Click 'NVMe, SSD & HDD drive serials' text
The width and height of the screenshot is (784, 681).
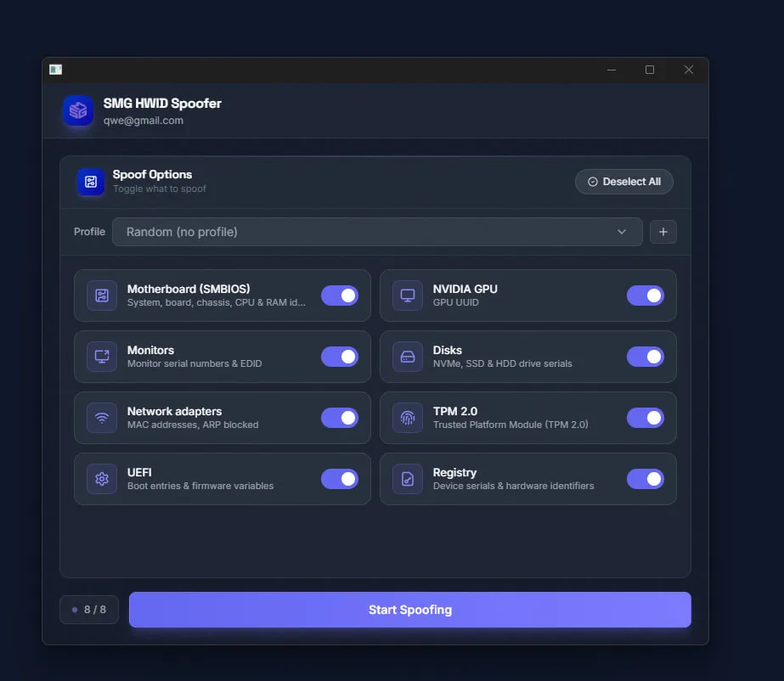coord(502,363)
